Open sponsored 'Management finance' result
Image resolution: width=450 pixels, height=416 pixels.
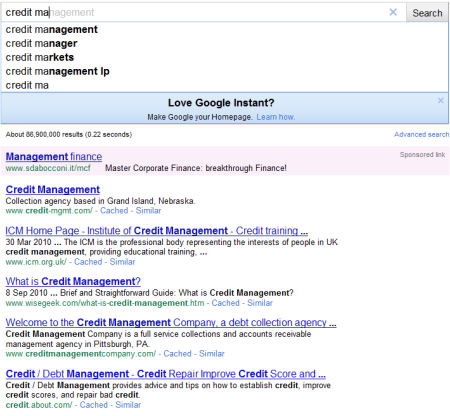[x=54, y=157]
